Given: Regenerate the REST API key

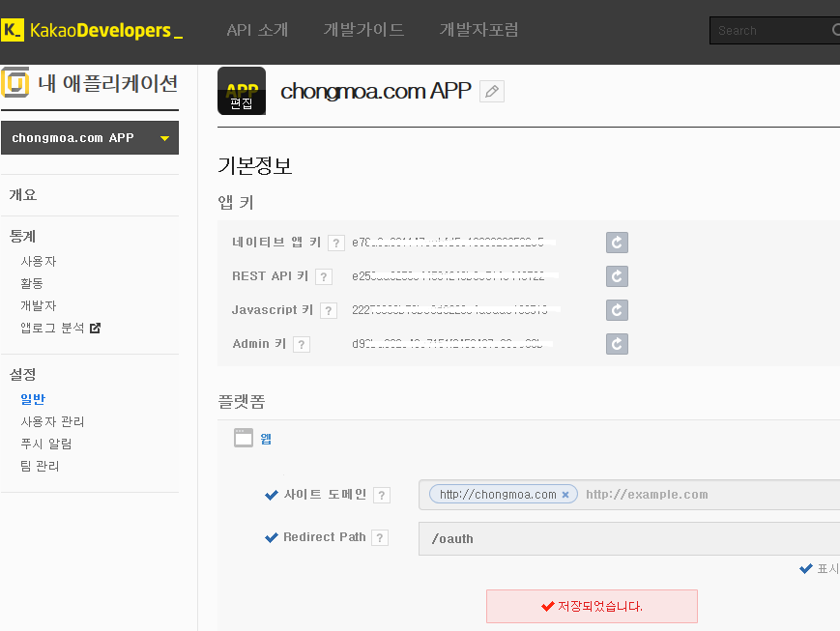Looking at the screenshot, I should 617,276.
